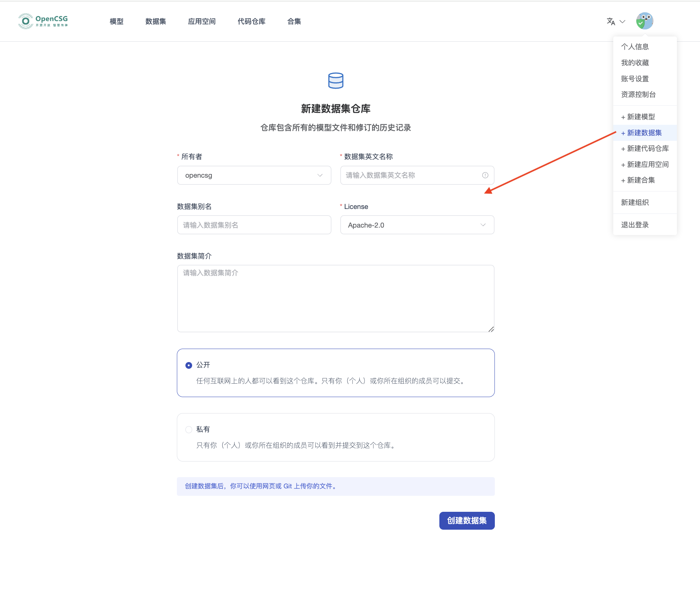Click the 数据集英文名称 input field
Screen dimensions: 700x593
click(x=411, y=175)
